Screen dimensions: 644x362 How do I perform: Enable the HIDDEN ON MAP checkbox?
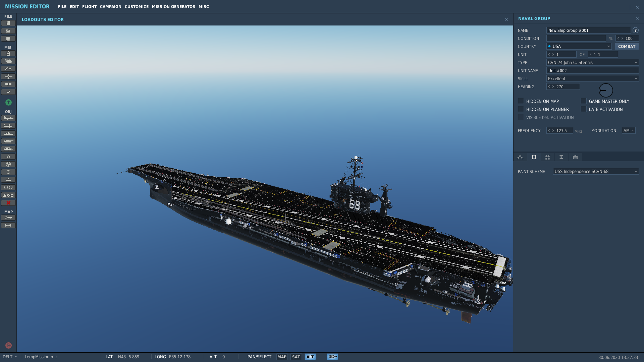[521, 101]
